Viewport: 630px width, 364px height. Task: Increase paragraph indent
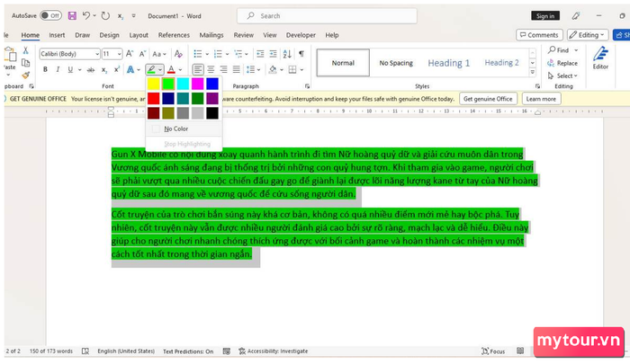(x=273, y=54)
